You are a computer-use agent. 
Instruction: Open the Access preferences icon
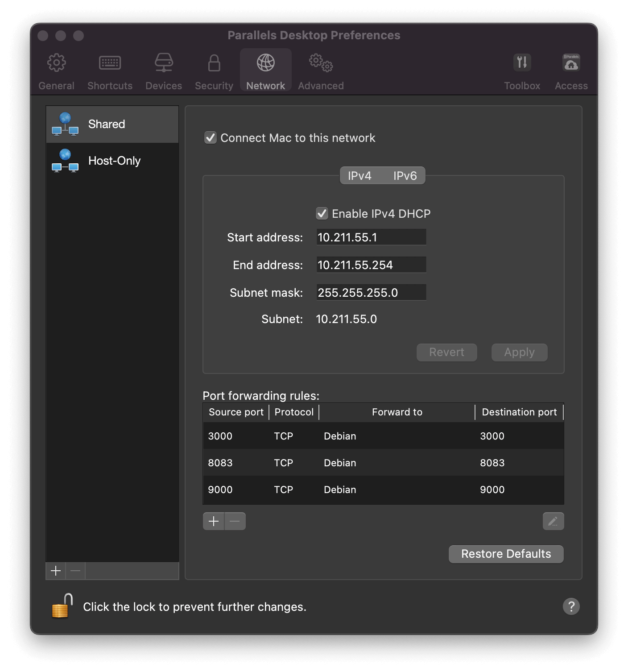click(571, 69)
